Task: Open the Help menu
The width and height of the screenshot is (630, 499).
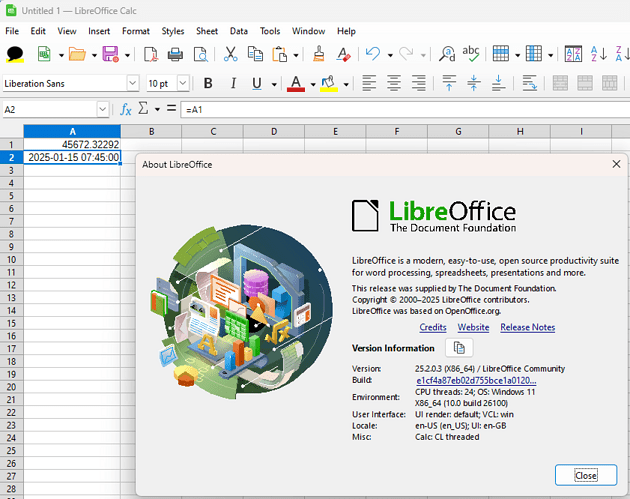Action: (x=346, y=31)
